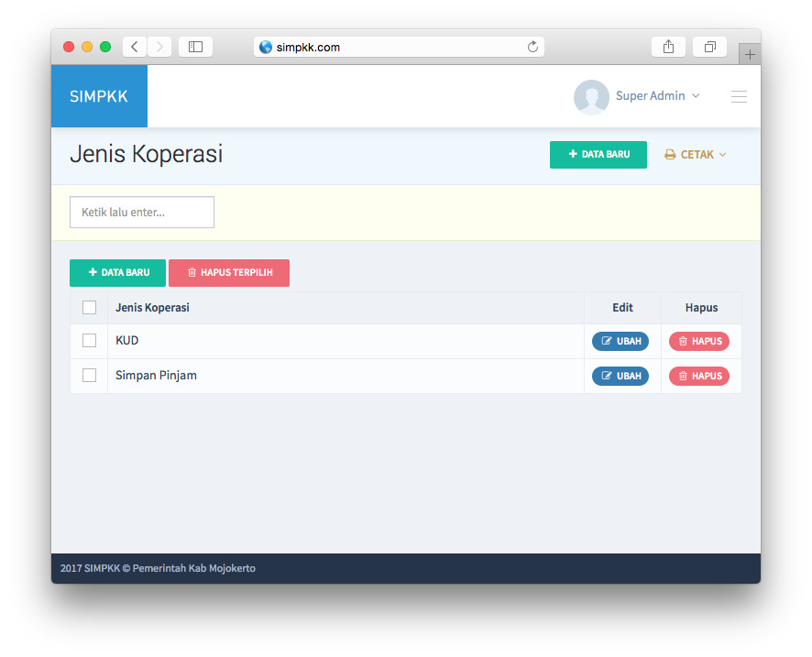
Task: Open the Super Admin user dropdown
Action: [657, 96]
